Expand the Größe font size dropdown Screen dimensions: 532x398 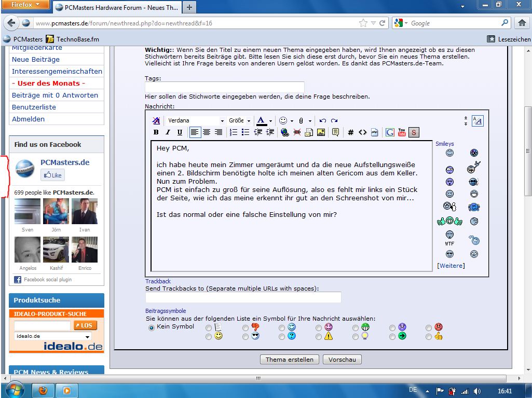click(240, 120)
